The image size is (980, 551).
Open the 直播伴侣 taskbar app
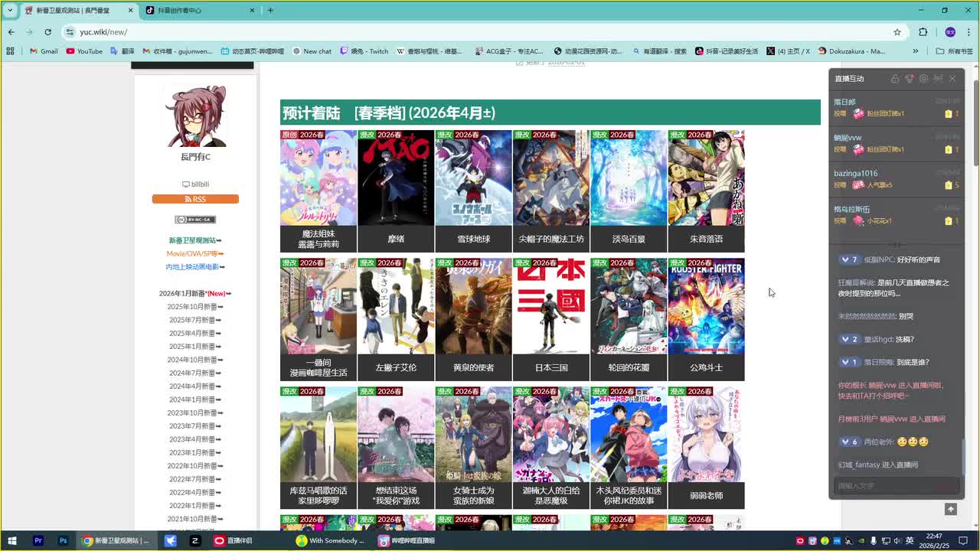pos(234,540)
